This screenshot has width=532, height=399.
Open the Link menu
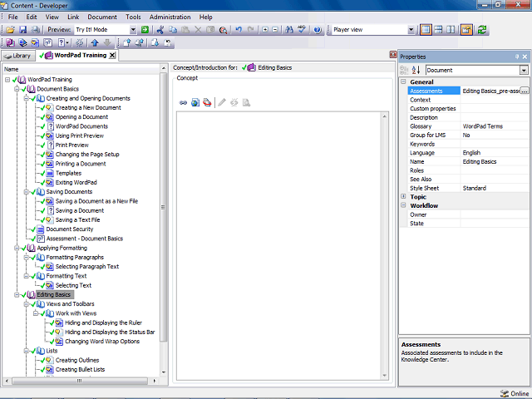click(73, 17)
